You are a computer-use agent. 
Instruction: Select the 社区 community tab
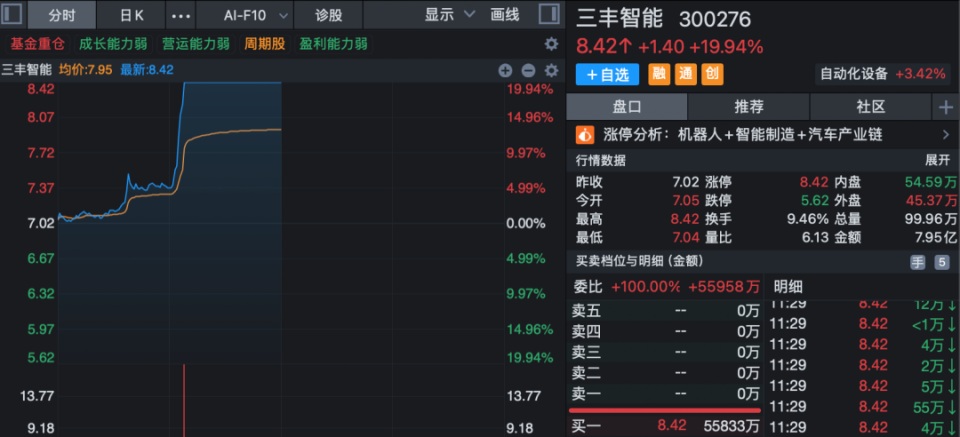click(x=871, y=107)
